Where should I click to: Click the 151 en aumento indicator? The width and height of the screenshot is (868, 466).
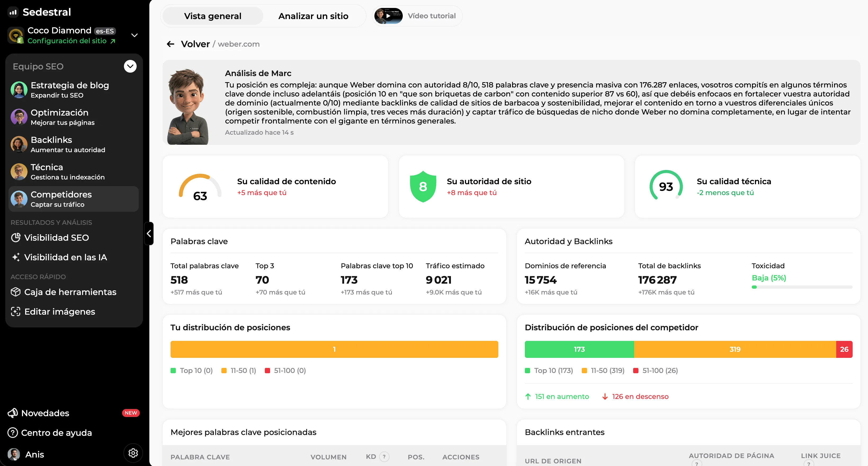click(557, 397)
